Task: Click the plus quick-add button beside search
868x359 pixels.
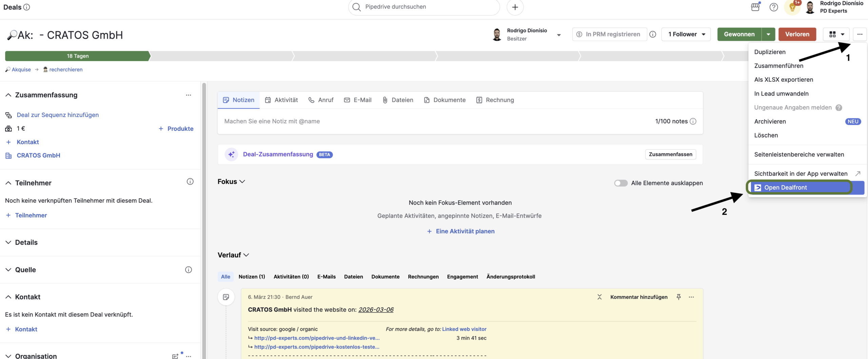Action: 515,7
